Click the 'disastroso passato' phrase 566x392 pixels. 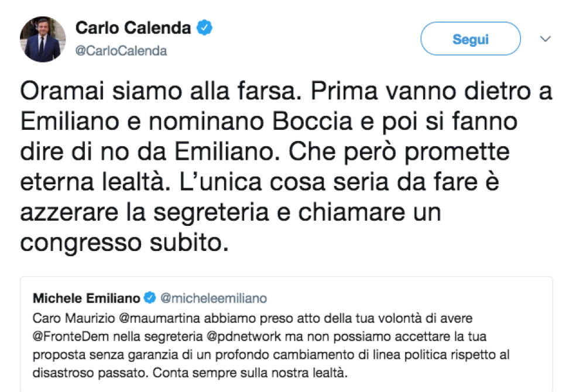[x=90, y=373]
